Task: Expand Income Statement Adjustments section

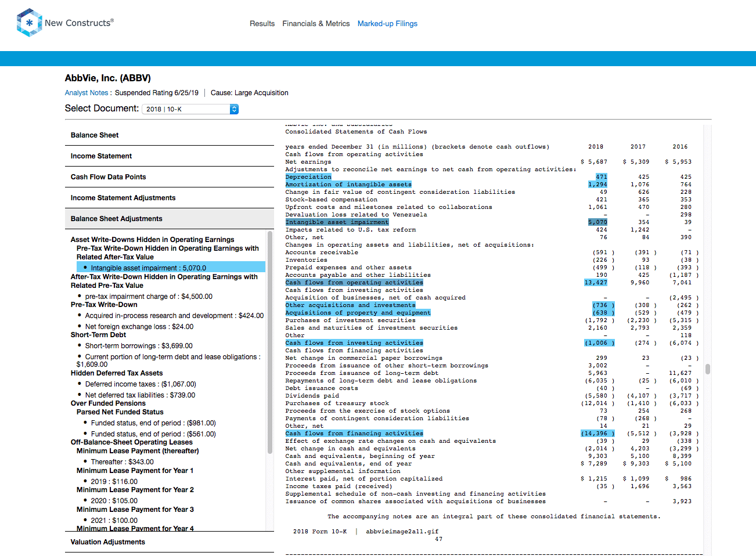Action: click(170, 198)
